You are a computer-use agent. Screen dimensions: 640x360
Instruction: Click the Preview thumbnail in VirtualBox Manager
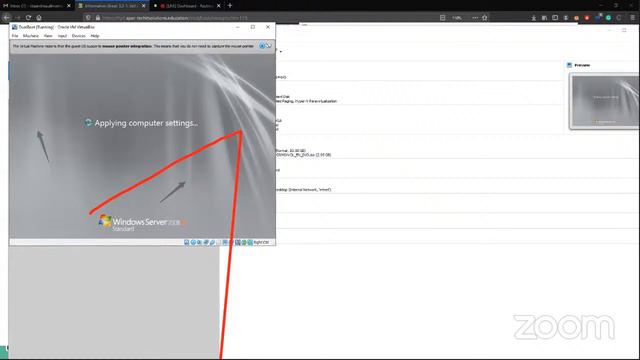(x=604, y=101)
